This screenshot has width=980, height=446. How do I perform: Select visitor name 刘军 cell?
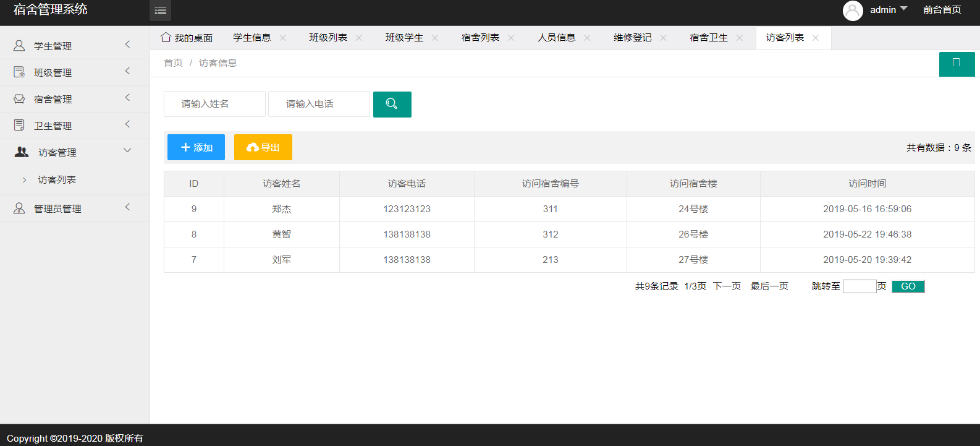click(282, 260)
